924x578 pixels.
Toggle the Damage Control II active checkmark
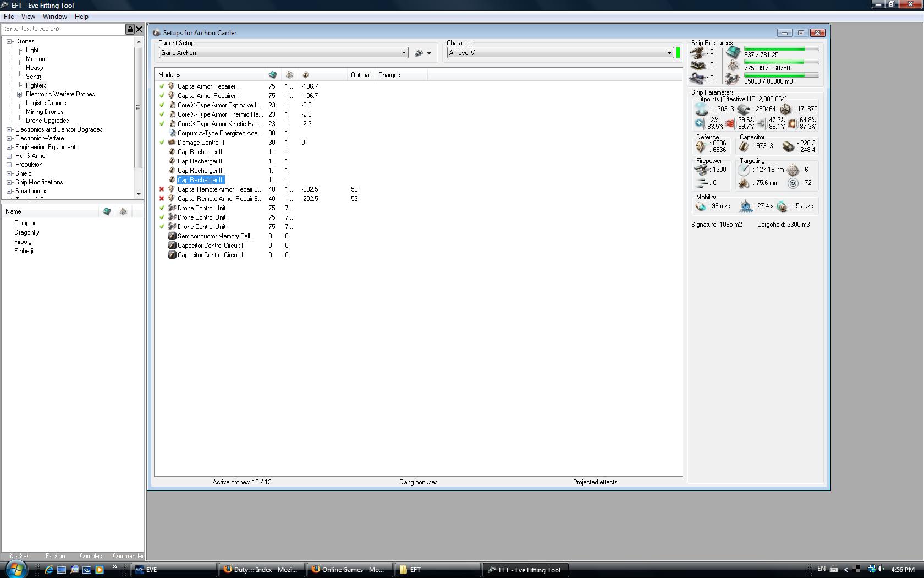coord(162,143)
